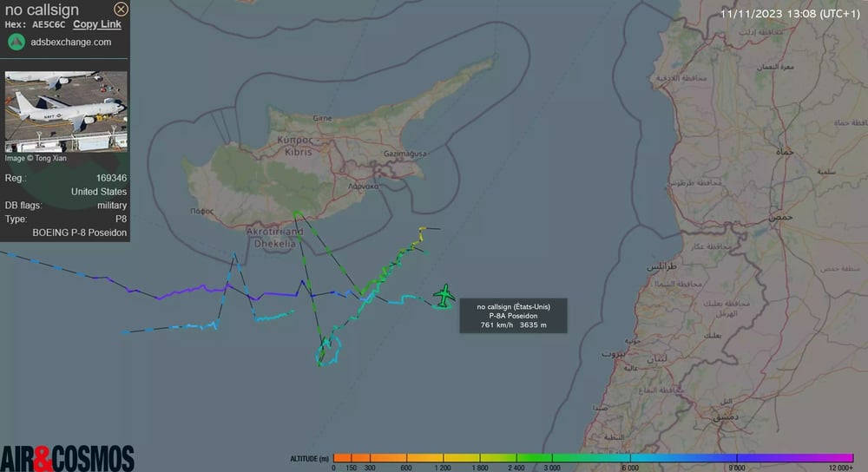
Task: Click the 'Λάρνακα' map label
Action: 363,187
